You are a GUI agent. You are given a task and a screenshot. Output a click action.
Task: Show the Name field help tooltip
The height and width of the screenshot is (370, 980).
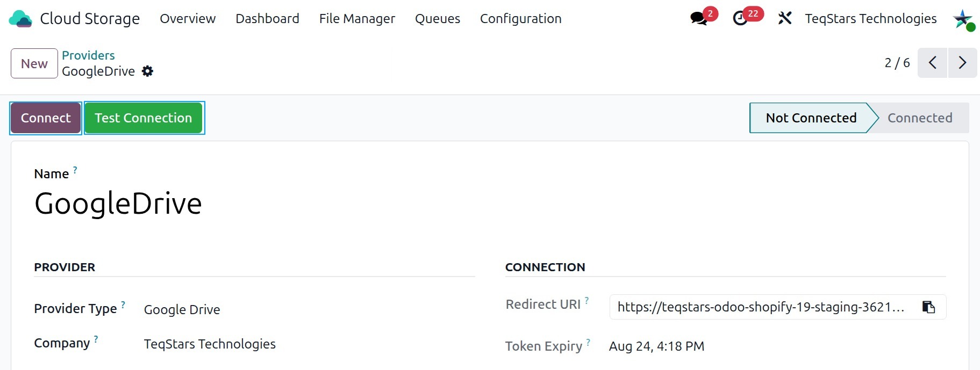[x=75, y=170]
